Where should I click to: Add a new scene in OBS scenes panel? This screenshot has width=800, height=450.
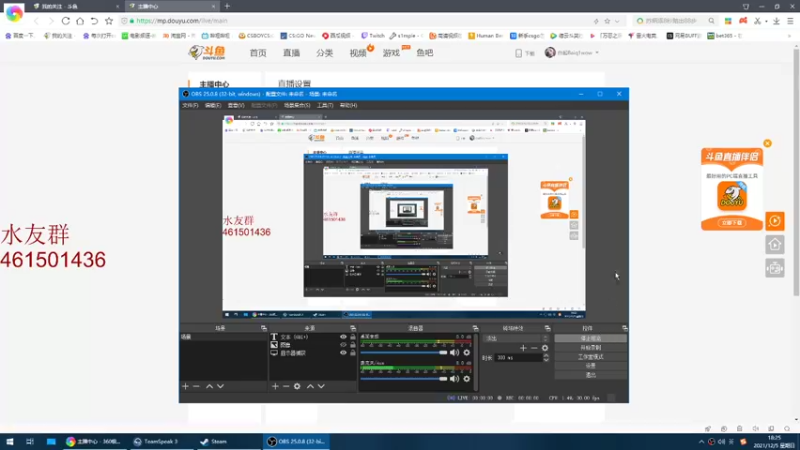(x=185, y=386)
